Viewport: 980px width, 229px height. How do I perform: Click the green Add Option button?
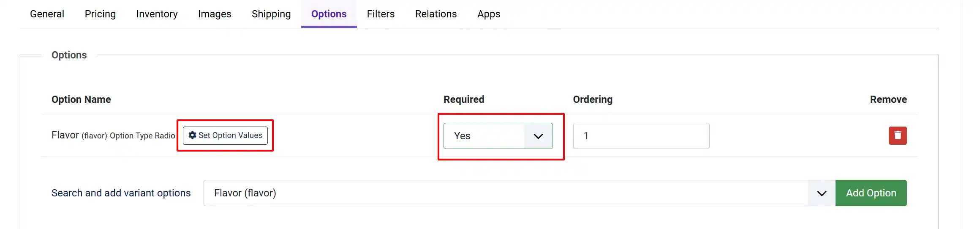871,193
